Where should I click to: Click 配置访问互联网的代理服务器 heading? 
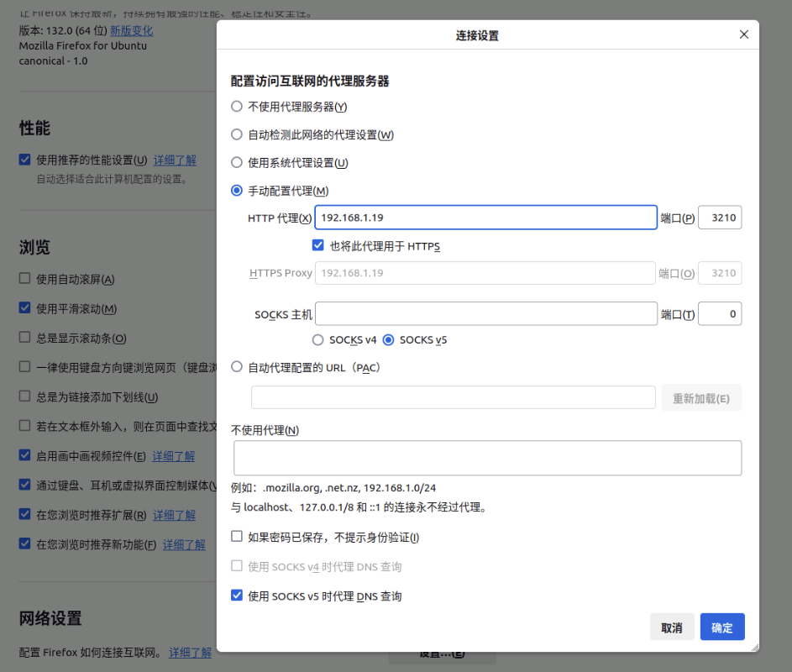[310, 81]
